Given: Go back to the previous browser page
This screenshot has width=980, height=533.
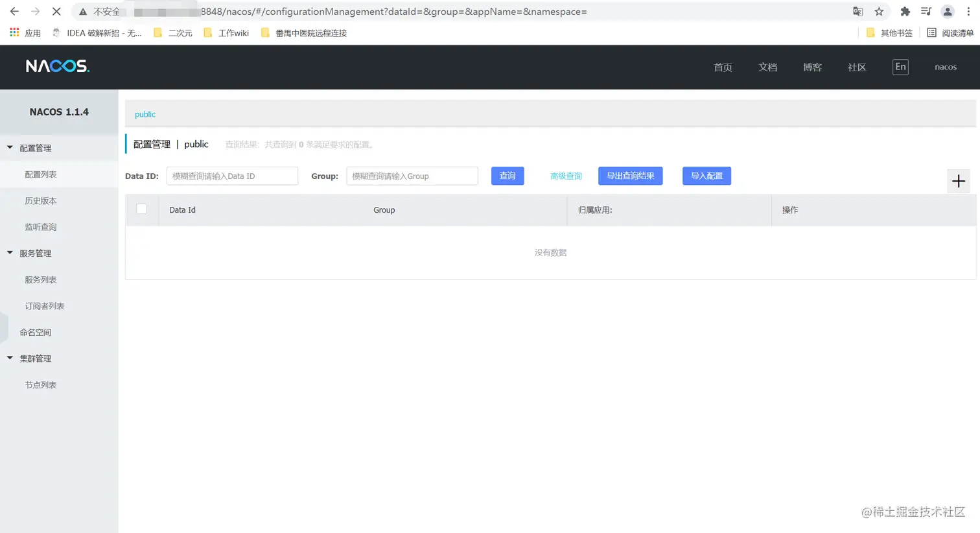Looking at the screenshot, I should click(x=14, y=12).
